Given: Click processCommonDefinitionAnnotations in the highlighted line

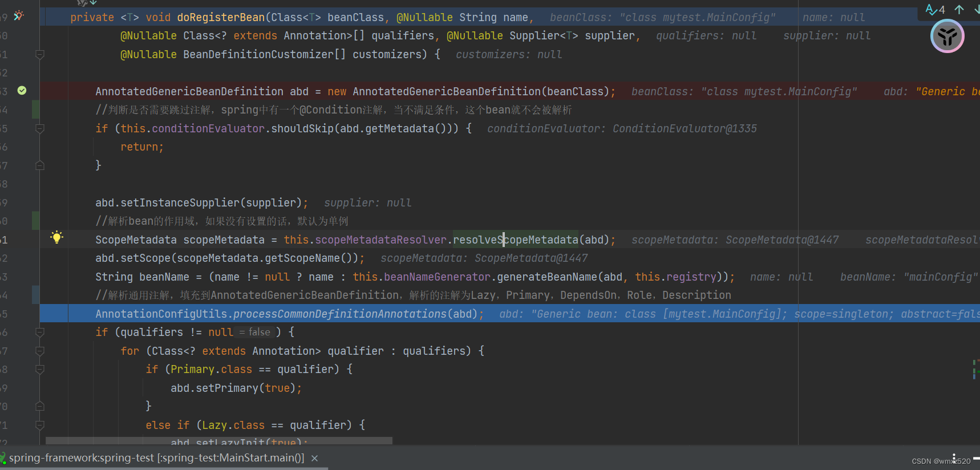Looking at the screenshot, I should click(339, 314).
